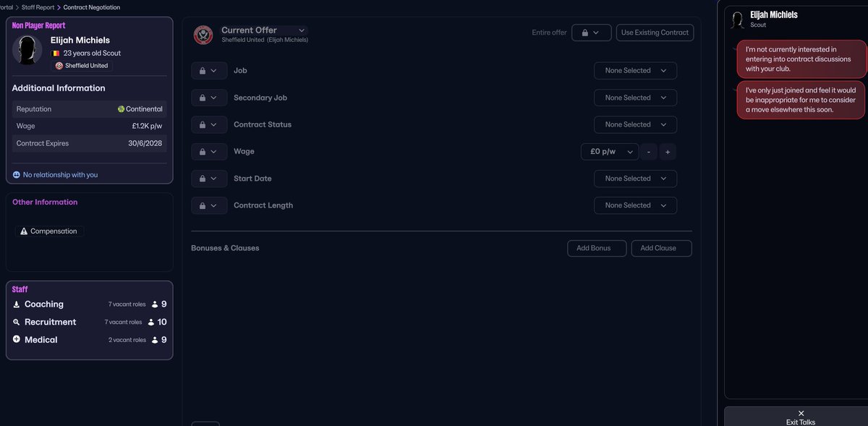
Task: Click the Contract Expires 30/6/2028 row
Action: pos(89,143)
